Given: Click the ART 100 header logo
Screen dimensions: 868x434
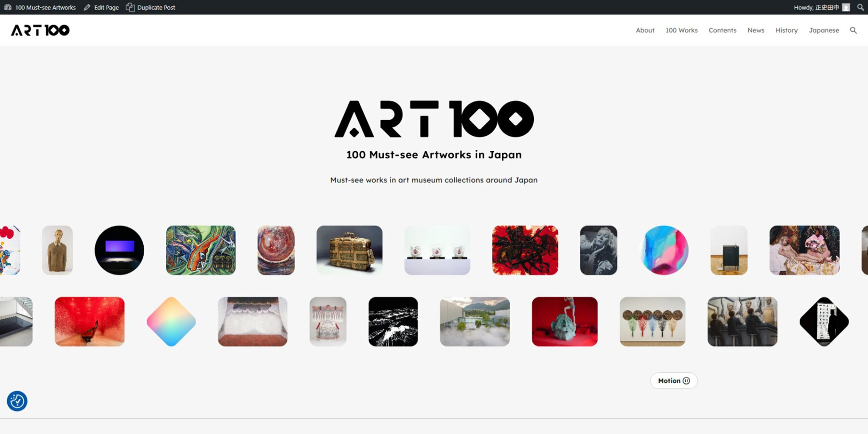Looking at the screenshot, I should (x=40, y=30).
